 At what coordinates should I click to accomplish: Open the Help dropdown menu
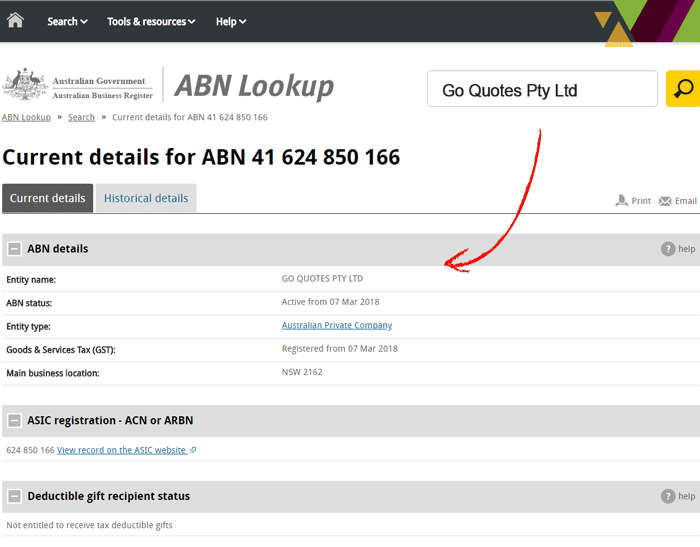[231, 21]
